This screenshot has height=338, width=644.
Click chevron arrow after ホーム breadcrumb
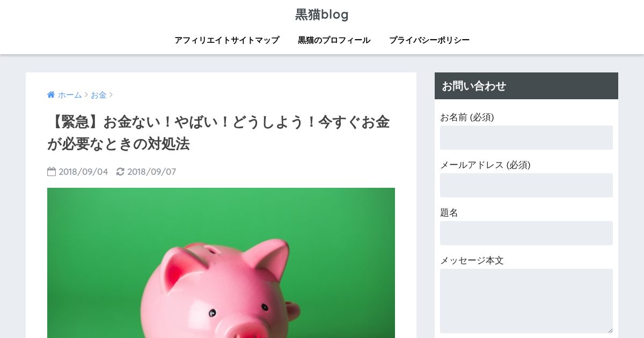[x=86, y=95]
